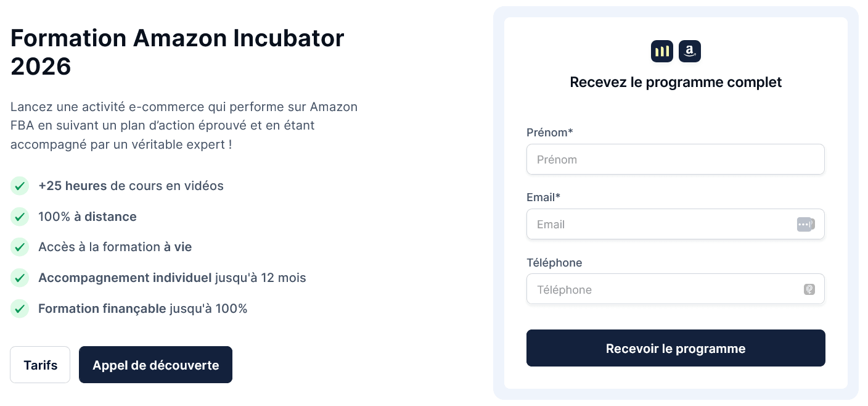The image size is (868, 406).
Task: Click inside the Prénom input field
Action: coord(676,159)
